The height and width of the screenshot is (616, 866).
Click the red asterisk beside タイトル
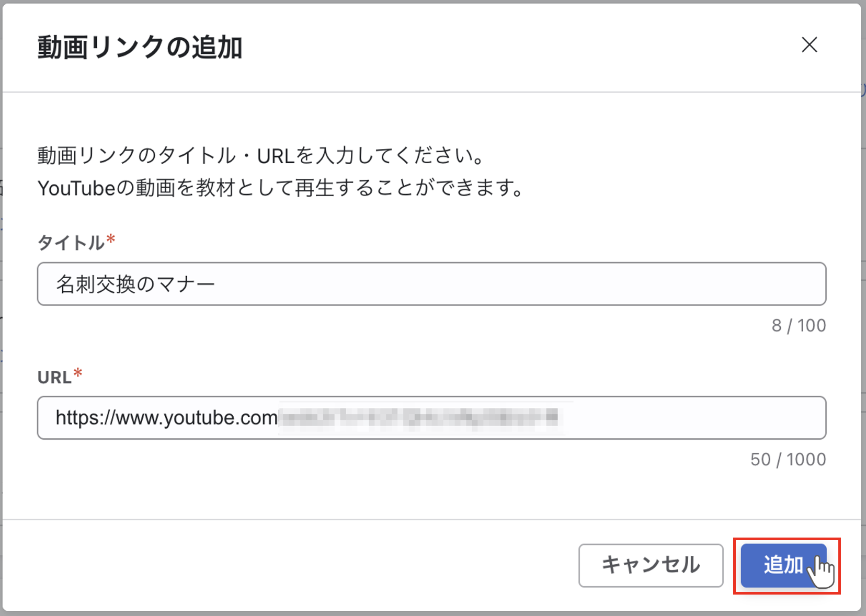point(110,238)
